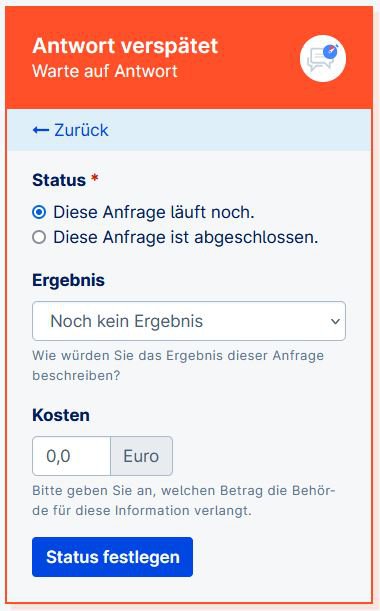This screenshot has height=611, width=380.
Task: Click the Kosten field label
Action: pos(61,415)
